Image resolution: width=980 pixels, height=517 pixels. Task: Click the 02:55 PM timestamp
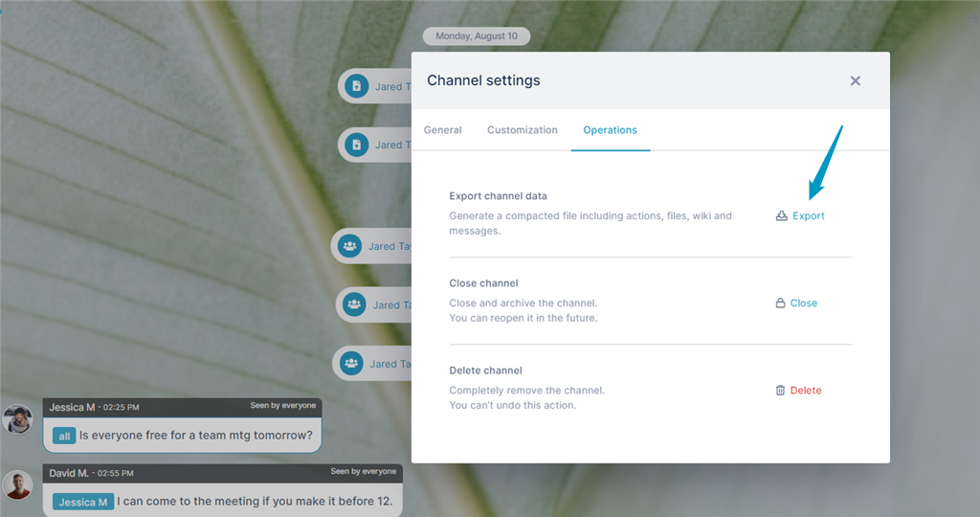[x=116, y=473]
